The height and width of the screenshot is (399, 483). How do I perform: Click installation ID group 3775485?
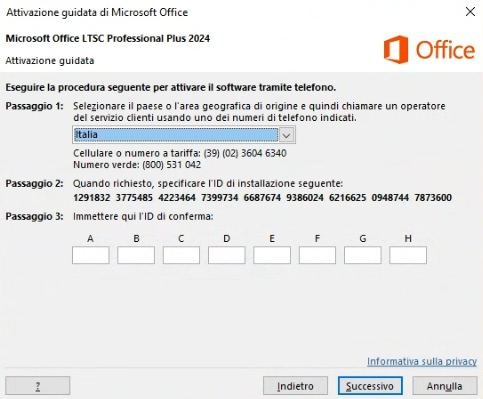[134, 198]
